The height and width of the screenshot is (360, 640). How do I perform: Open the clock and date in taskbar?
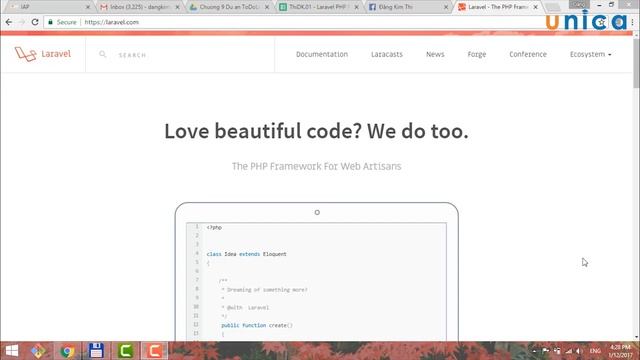click(x=620, y=351)
